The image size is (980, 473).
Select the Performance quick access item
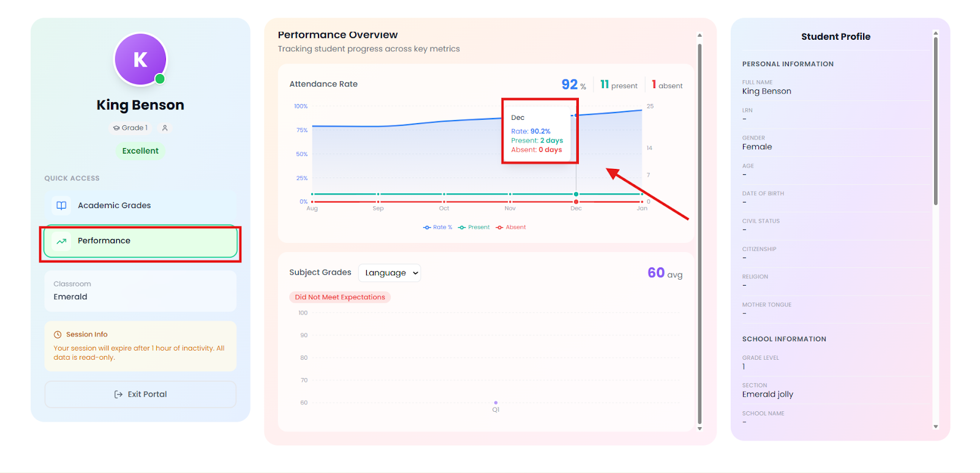coord(140,241)
